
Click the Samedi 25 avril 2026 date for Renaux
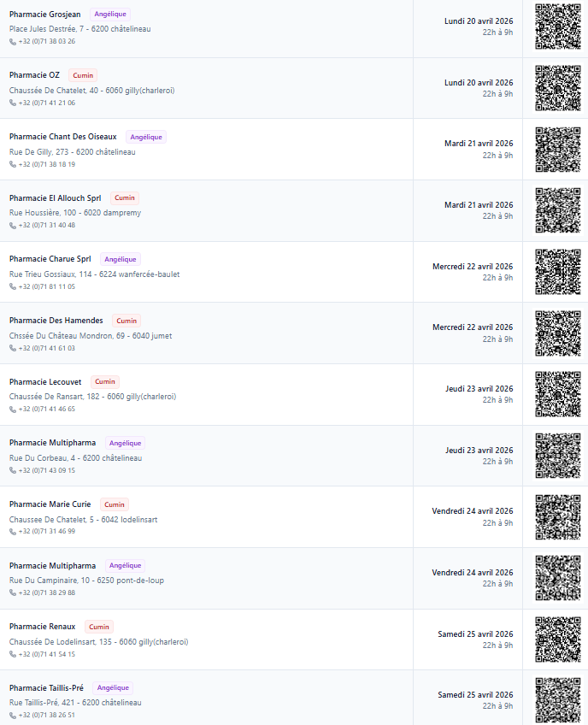pyautogui.click(x=475, y=634)
